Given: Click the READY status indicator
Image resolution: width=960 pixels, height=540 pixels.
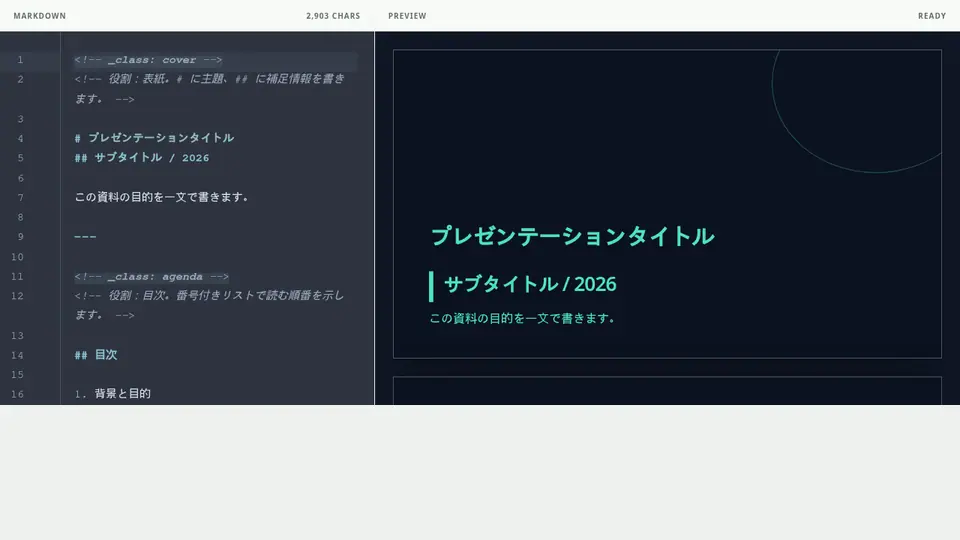Looking at the screenshot, I should 932,16.
